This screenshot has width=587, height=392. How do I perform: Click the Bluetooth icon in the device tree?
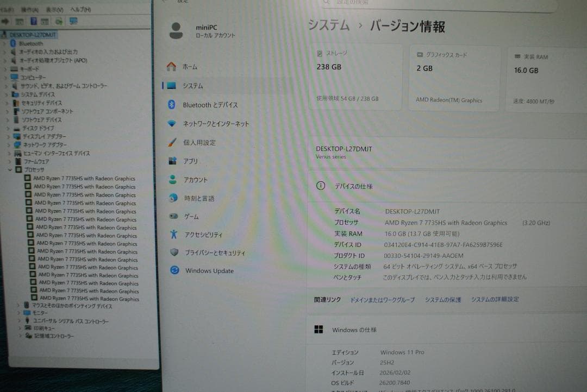pyautogui.click(x=13, y=43)
